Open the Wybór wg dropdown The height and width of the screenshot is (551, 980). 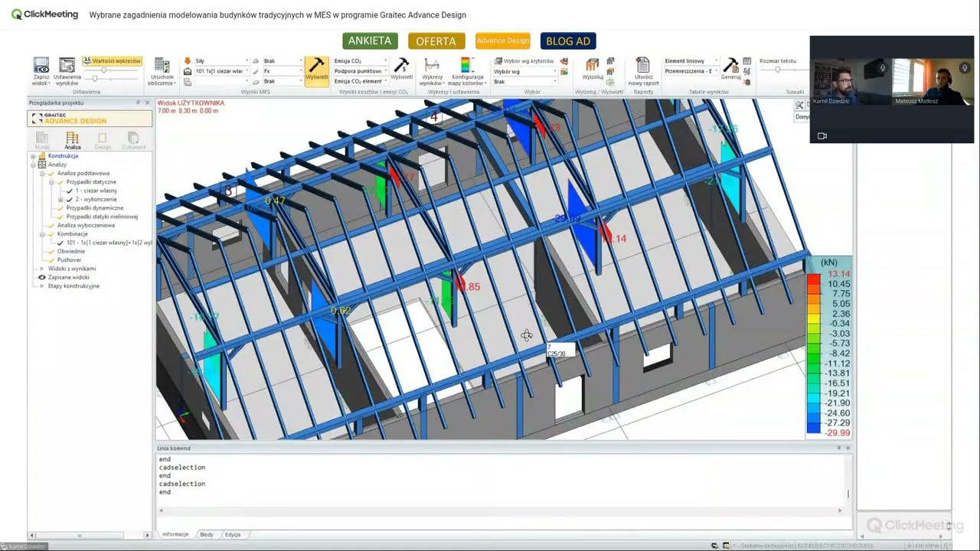524,72
